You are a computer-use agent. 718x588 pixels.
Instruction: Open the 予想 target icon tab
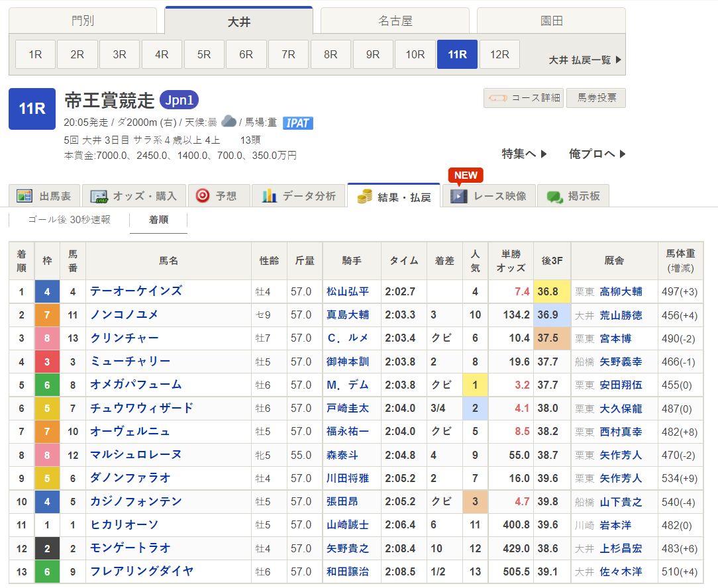tap(217, 196)
